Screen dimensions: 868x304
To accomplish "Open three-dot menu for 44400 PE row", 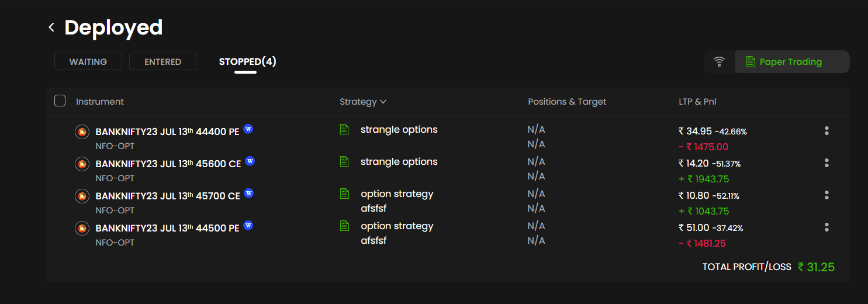I will (826, 131).
